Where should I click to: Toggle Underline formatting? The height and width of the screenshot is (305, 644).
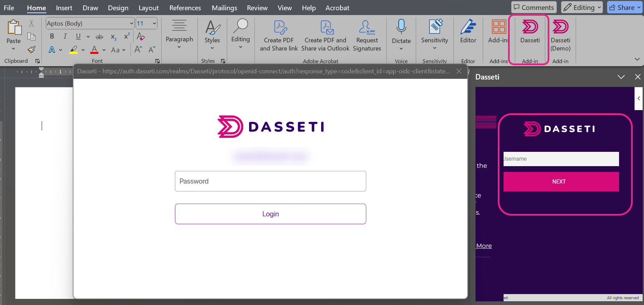coord(78,36)
